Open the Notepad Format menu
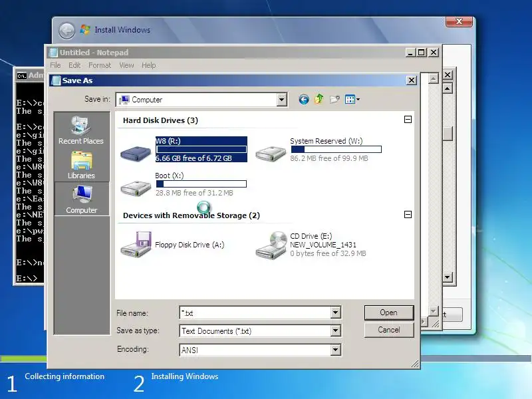The height and width of the screenshot is (399, 532). point(100,65)
